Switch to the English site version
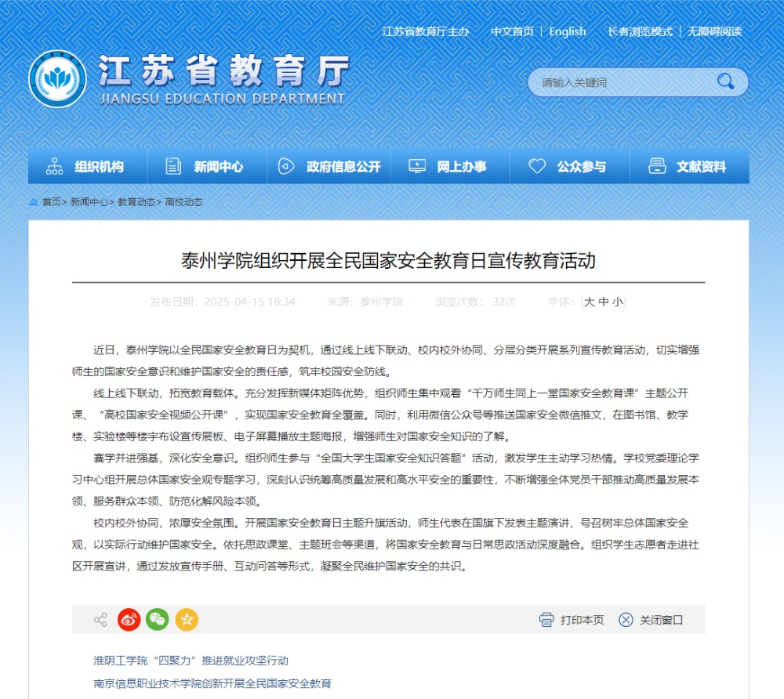The height and width of the screenshot is (699, 784). 568,31
